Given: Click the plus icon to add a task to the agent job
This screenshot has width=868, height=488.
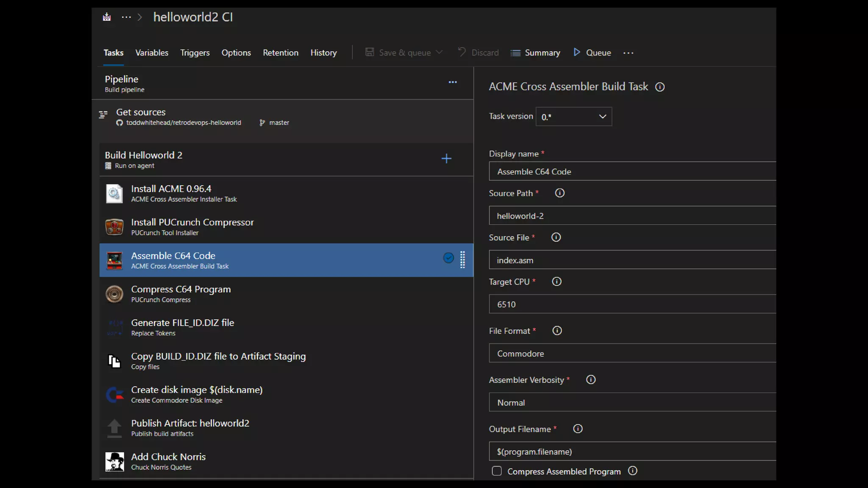Looking at the screenshot, I should point(446,159).
